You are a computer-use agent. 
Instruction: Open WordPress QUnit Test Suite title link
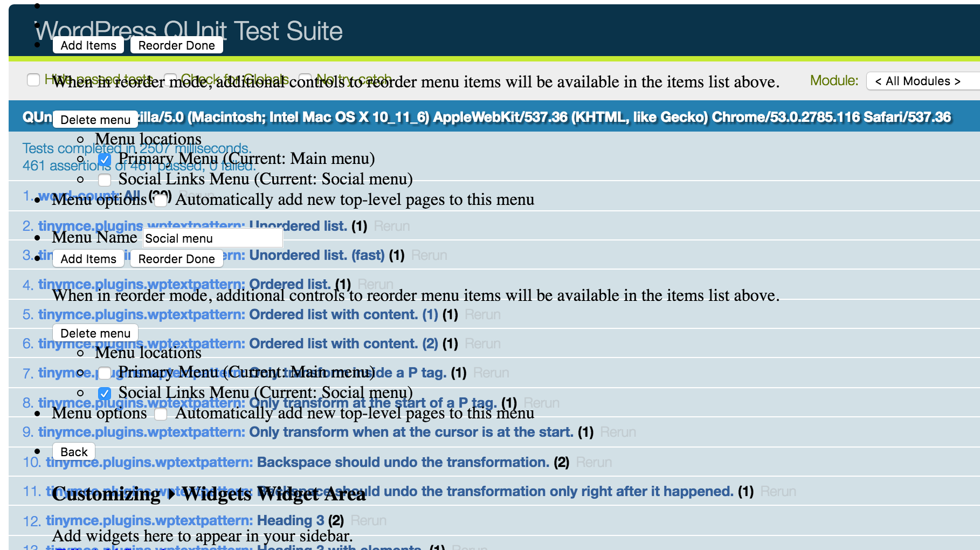pos(189,31)
